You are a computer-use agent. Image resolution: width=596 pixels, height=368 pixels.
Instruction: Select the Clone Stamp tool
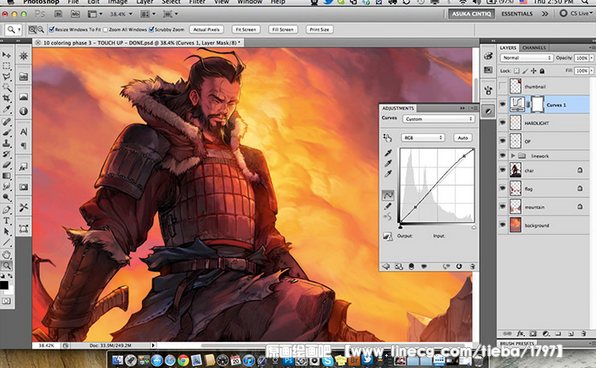(6, 143)
